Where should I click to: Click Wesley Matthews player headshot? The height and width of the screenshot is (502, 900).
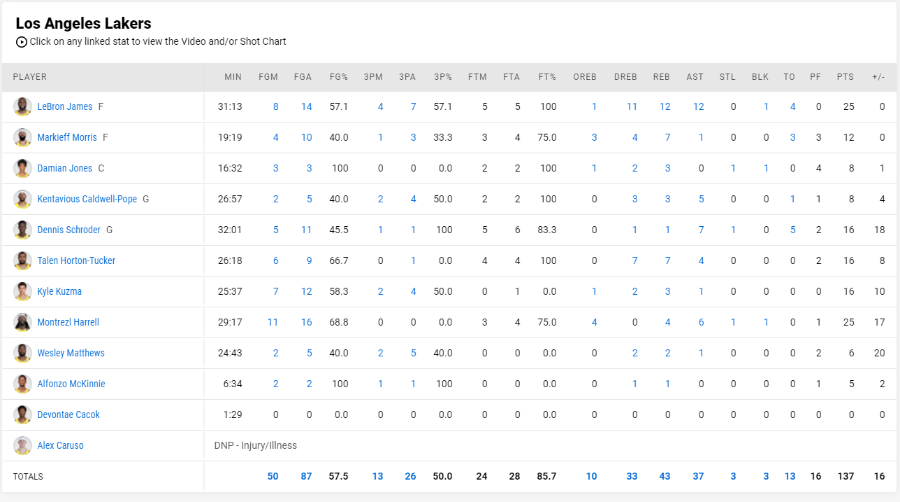coord(22,353)
